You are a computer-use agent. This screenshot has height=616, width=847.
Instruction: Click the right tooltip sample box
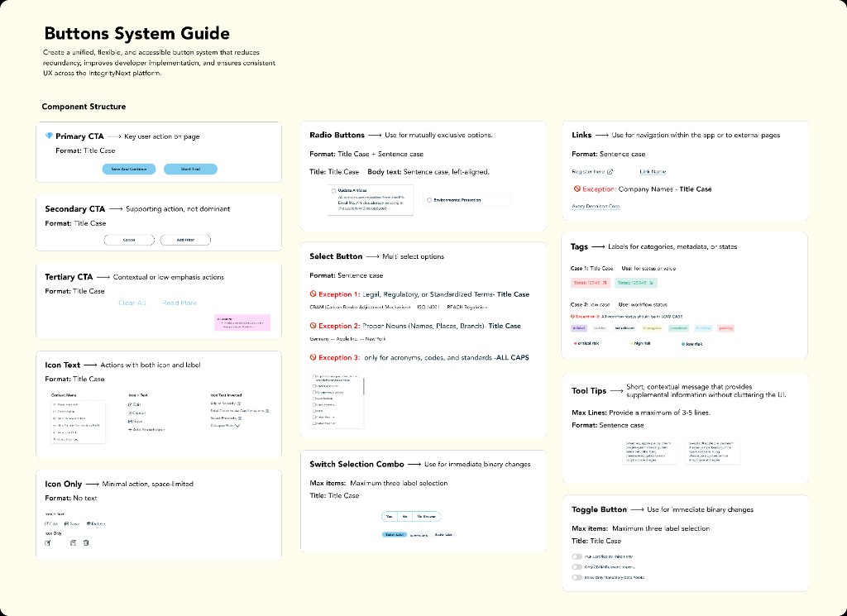point(712,452)
